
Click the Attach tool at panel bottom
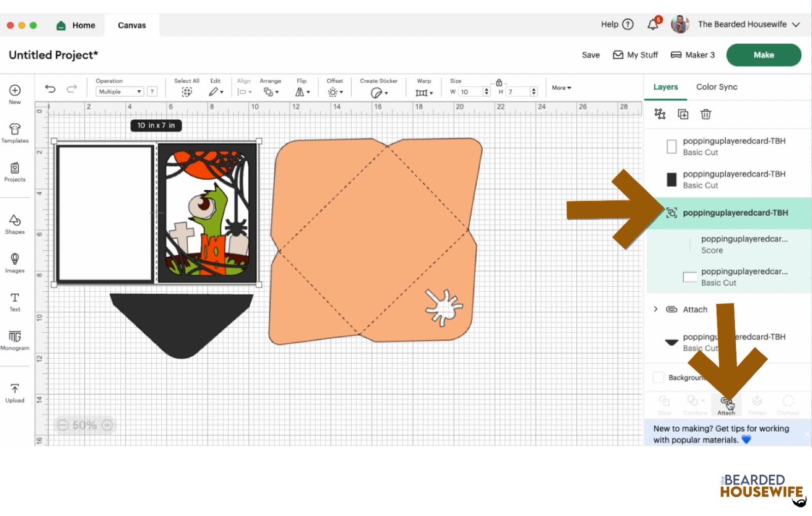[726, 405]
